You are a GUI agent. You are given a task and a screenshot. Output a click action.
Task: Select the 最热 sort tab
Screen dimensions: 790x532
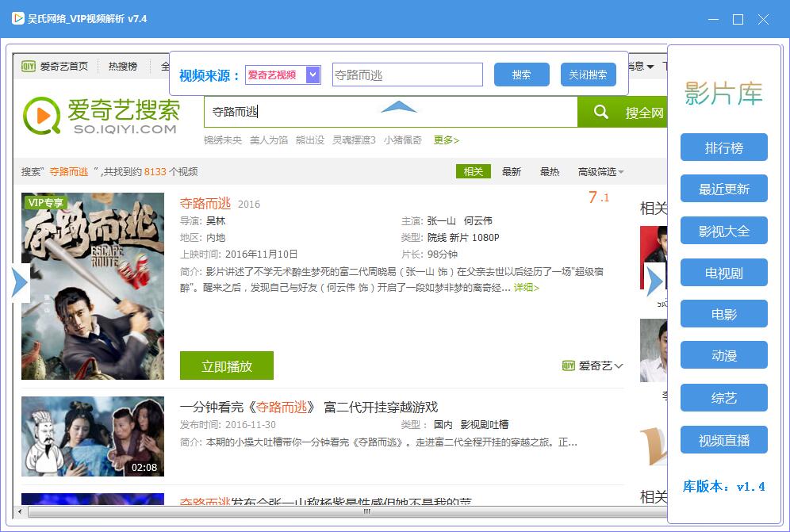click(550, 172)
